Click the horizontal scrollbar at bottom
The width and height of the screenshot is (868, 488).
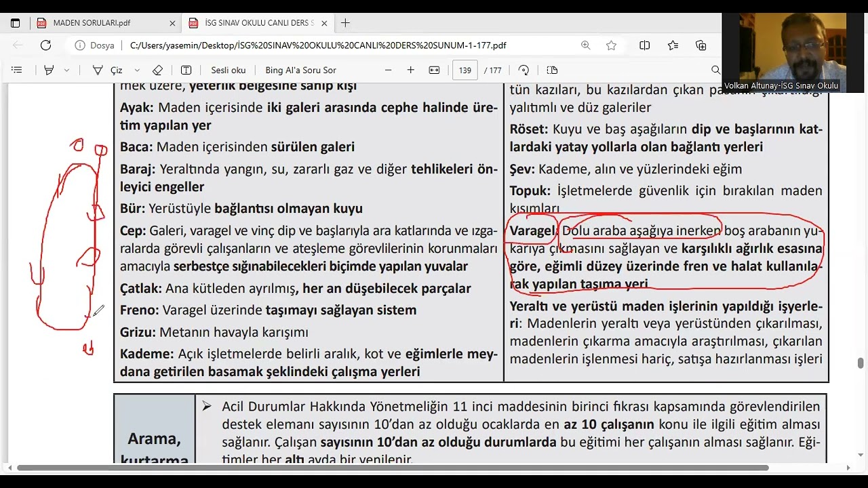click(x=393, y=468)
